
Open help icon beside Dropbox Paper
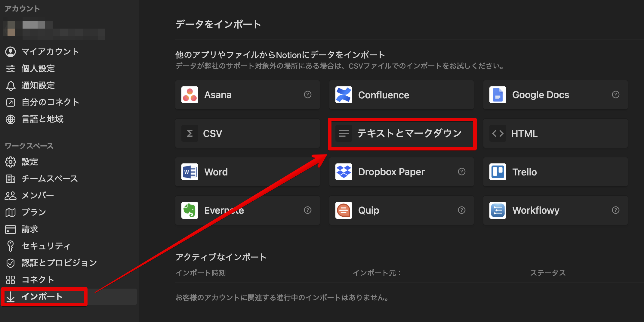click(x=461, y=172)
